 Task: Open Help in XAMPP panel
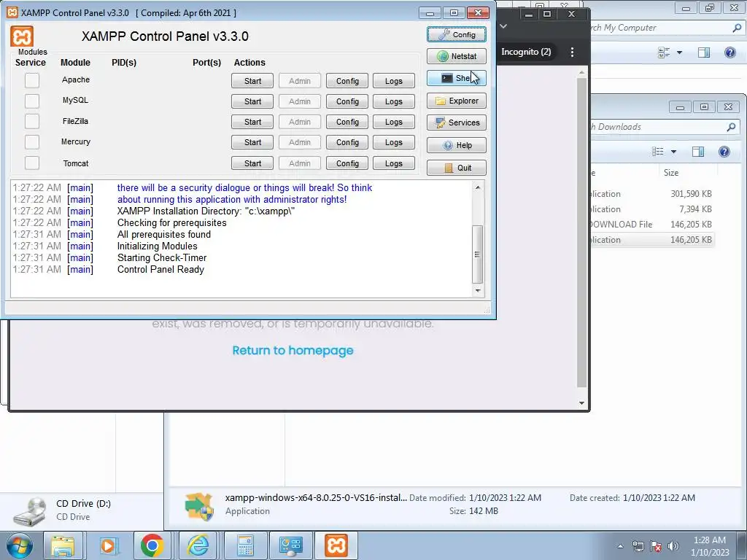pyautogui.click(x=457, y=145)
